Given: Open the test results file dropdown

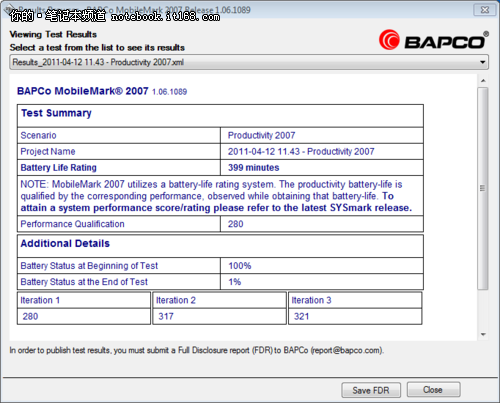Looking at the screenshot, I should 249,62.
